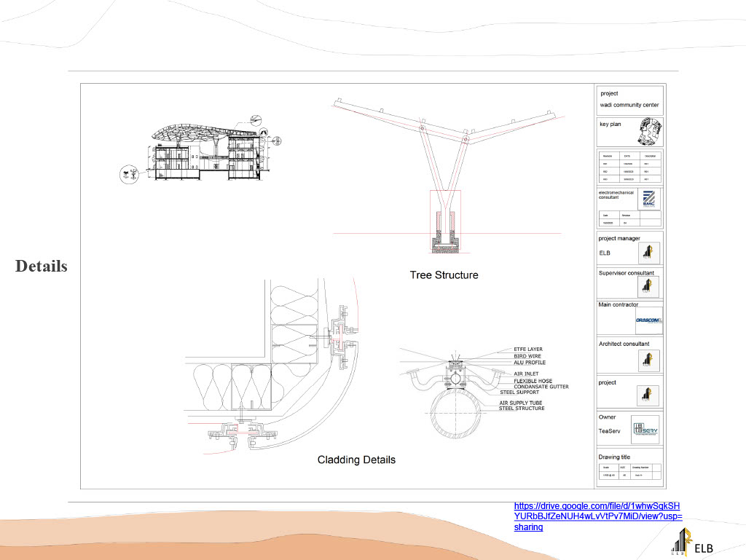Click the 'ETFE LAYER' annotation label
Viewport: 746px width, 560px height.
click(528, 350)
